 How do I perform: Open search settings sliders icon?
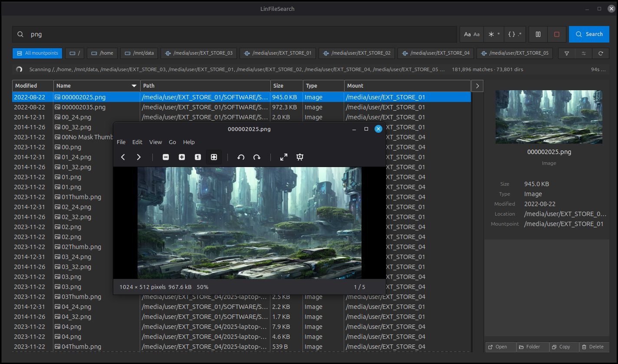[584, 53]
